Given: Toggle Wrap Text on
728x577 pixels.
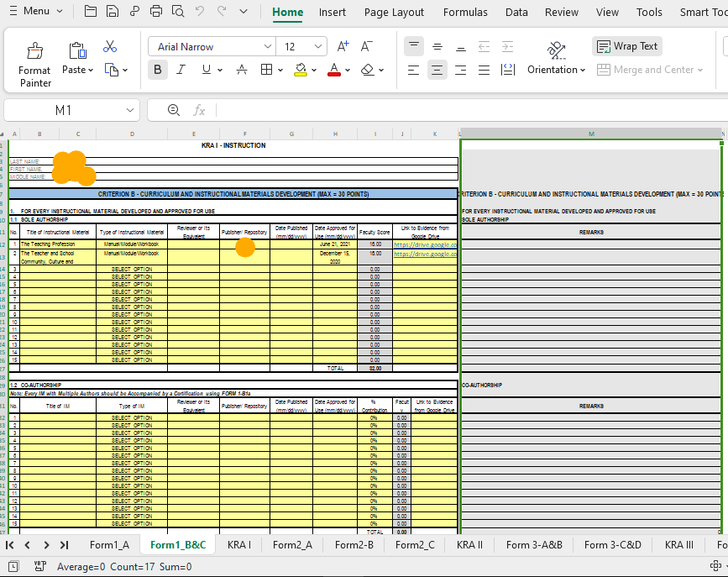Looking at the screenshot, I should coord(627,46).
